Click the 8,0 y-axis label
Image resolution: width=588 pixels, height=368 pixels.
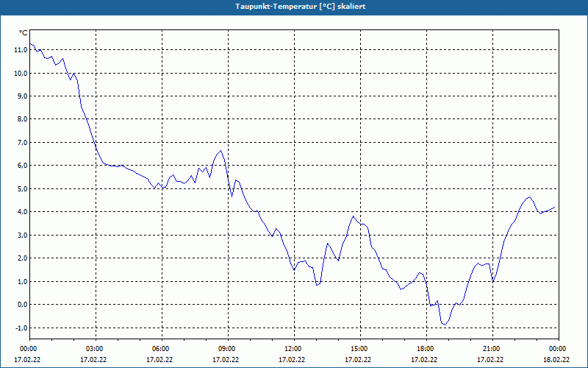pyautogui.click(x=22, y=119)
